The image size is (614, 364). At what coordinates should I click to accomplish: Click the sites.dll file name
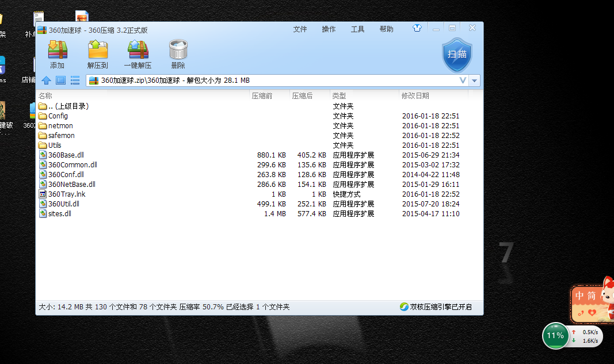pyautogui.click(x=60, y=214)
